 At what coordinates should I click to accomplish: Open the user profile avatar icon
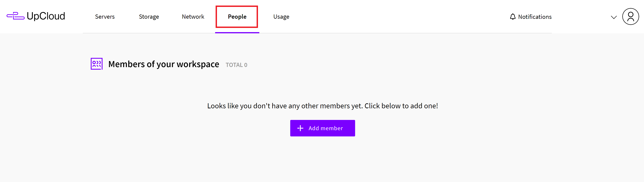coord(630,16)
